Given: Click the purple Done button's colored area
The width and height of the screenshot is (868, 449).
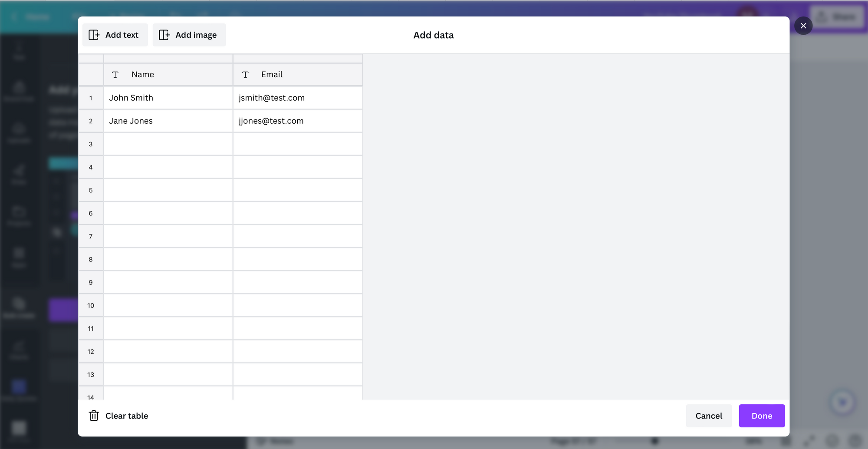Looking at the screenshot, I should click(x=762, y=416).
